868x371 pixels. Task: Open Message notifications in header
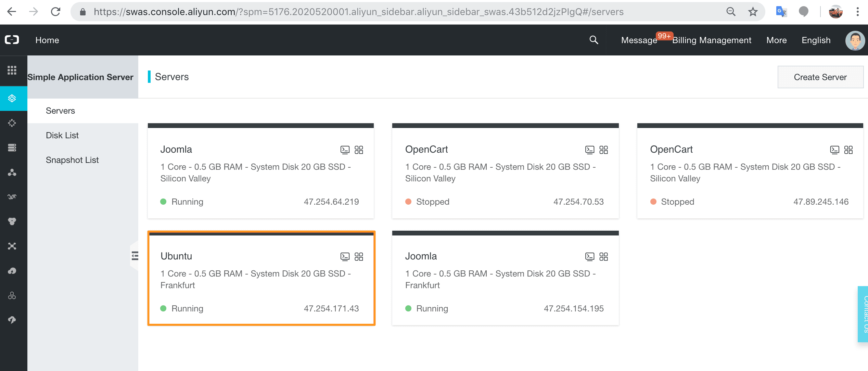point(639,40)
